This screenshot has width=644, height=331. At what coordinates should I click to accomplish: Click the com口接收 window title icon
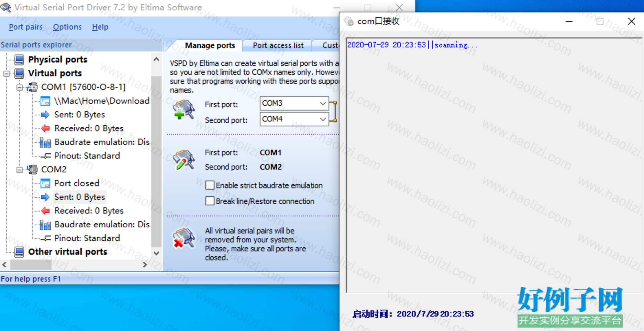tap(349, 21)
